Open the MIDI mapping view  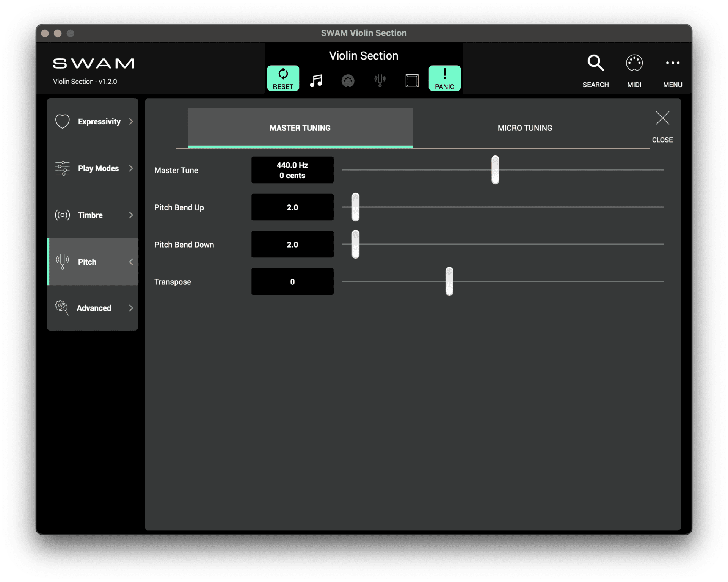click(x=634, y=70)
